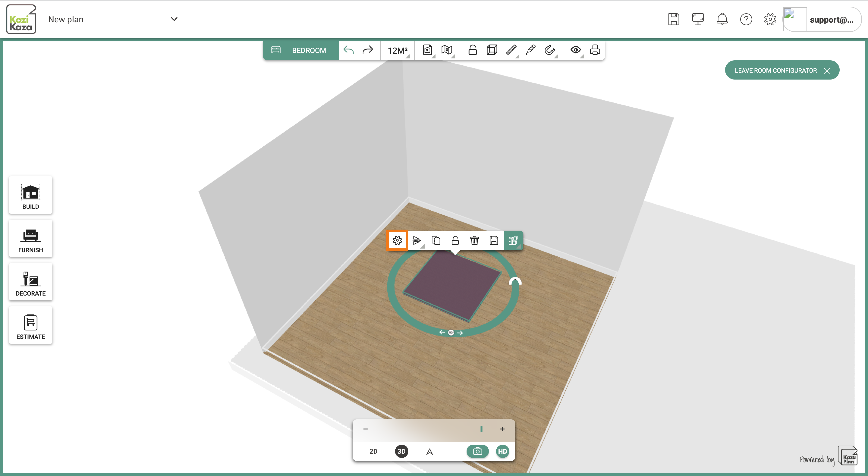Zoom out with the minus button

pyautogui.click(x=366, y=429)
